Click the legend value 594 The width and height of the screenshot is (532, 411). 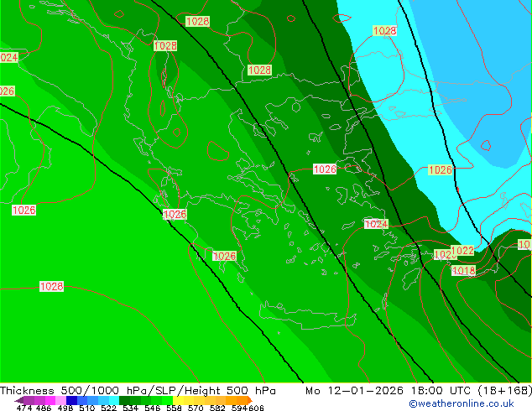coord(239,408)
